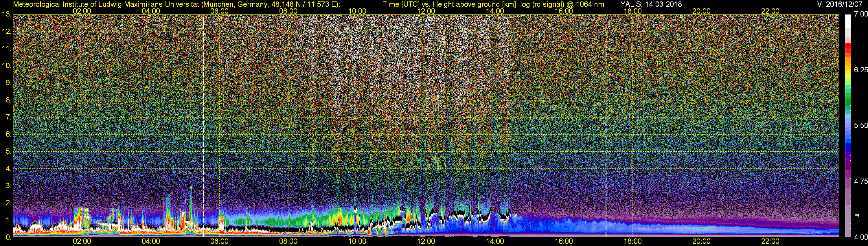Select 08:00 on the bottom time axis
The image size is (868, 246).
point(288,242)
